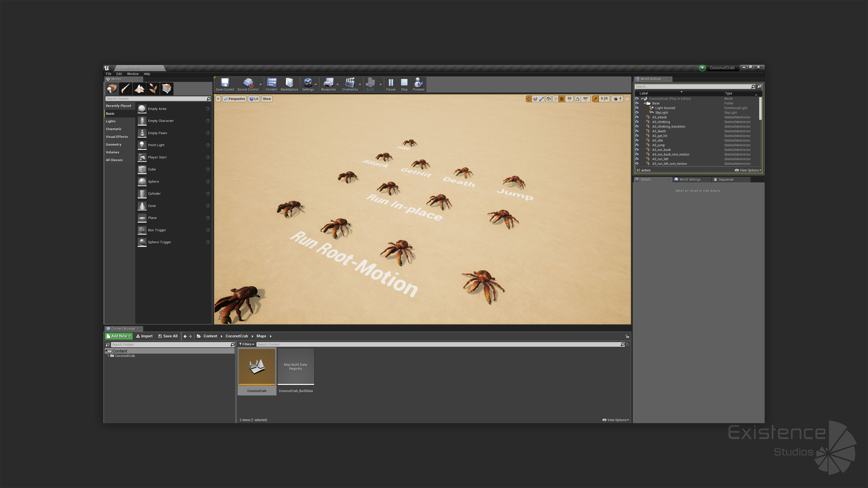This screenshot has height=488, width=868.
Task: Stop the play-in-editor session
Action: (404, 84)
